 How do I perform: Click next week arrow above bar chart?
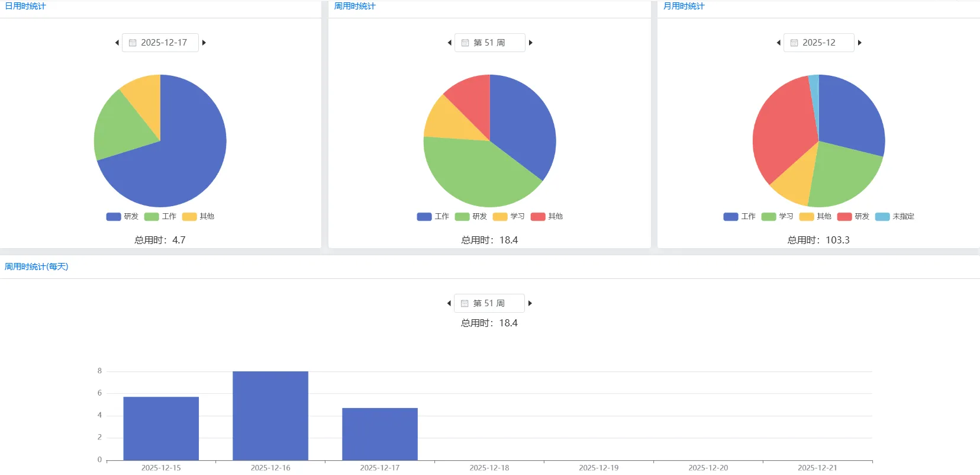tap(530, 303)
